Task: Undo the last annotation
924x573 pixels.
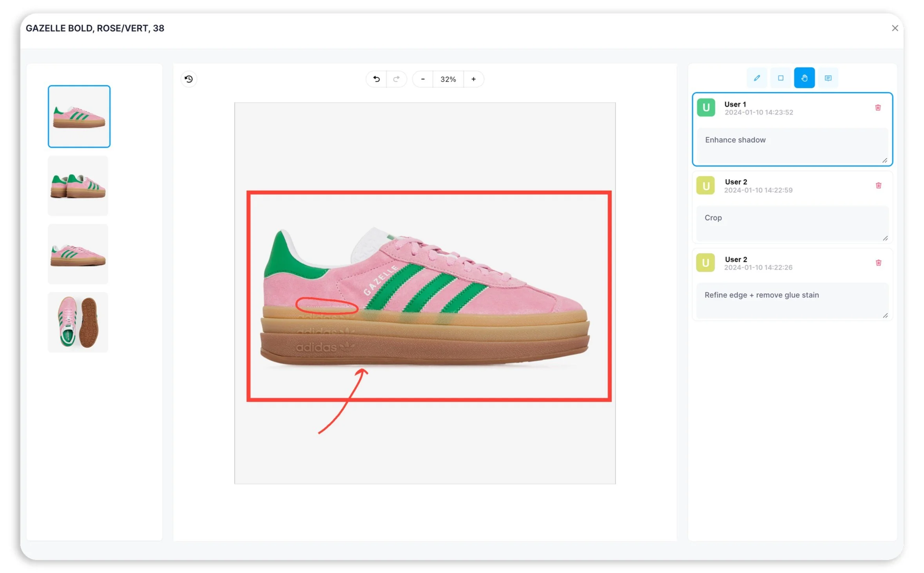Action: coord(376,79)
